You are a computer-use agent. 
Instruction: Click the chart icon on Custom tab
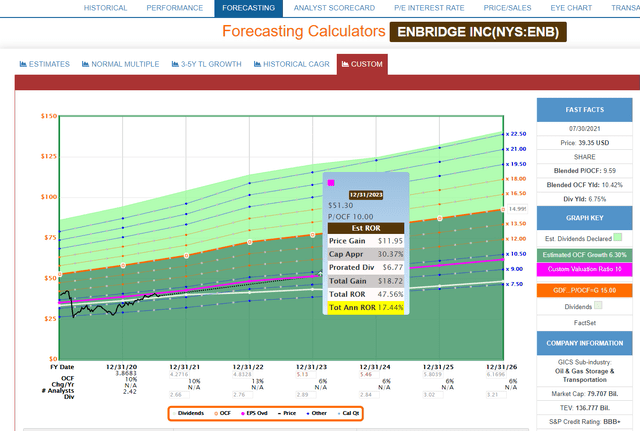[345, 64]
